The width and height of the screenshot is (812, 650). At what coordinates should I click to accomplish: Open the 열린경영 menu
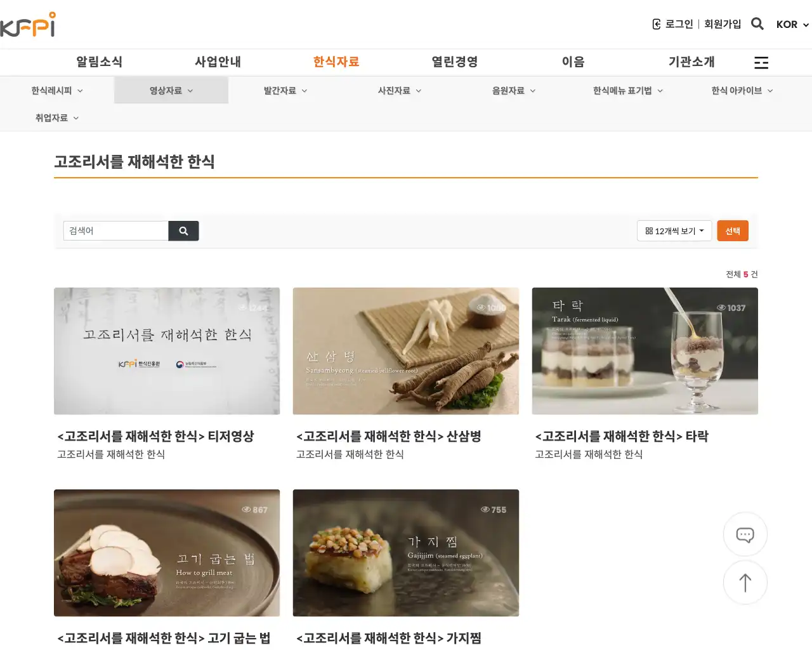[x=454, y=62]
